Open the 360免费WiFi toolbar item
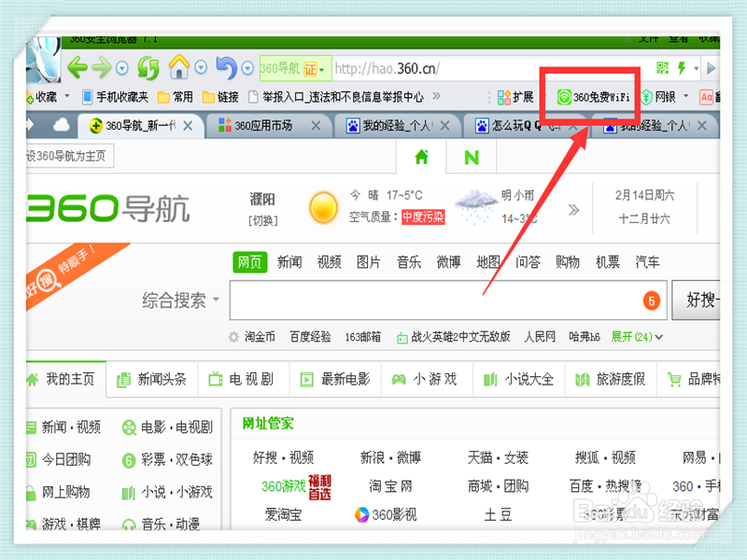The width and height of the screenshot is (747, 560). (593, 97)
